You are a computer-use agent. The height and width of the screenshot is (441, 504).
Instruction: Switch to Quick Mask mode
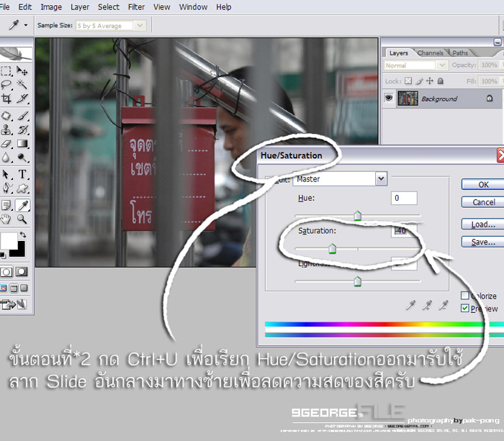click(22, 272)
